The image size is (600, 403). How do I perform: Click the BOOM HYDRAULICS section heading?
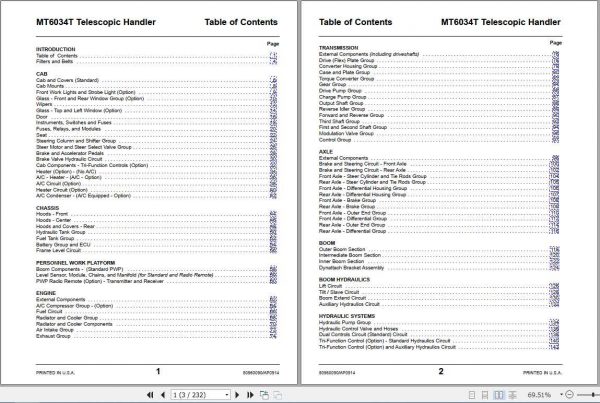tap(344, 280)
